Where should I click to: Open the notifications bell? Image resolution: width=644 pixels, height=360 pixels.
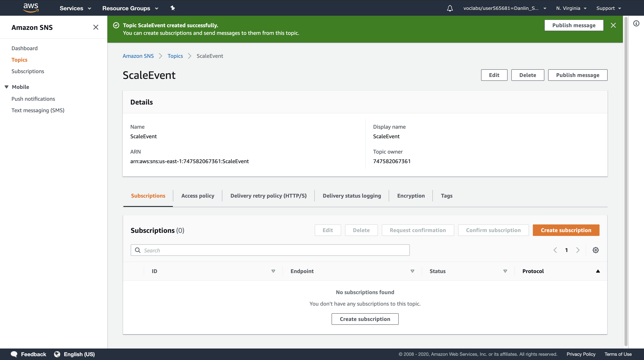click(450, 8)
